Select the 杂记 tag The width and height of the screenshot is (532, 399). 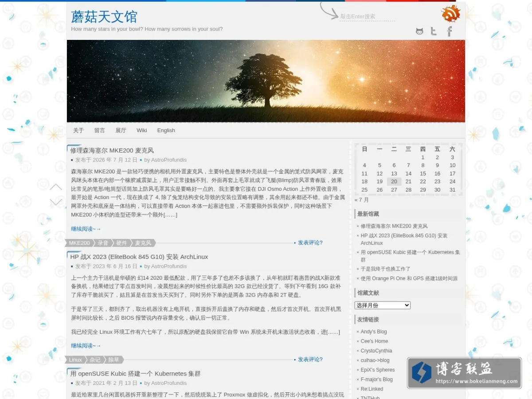point(95,360)
